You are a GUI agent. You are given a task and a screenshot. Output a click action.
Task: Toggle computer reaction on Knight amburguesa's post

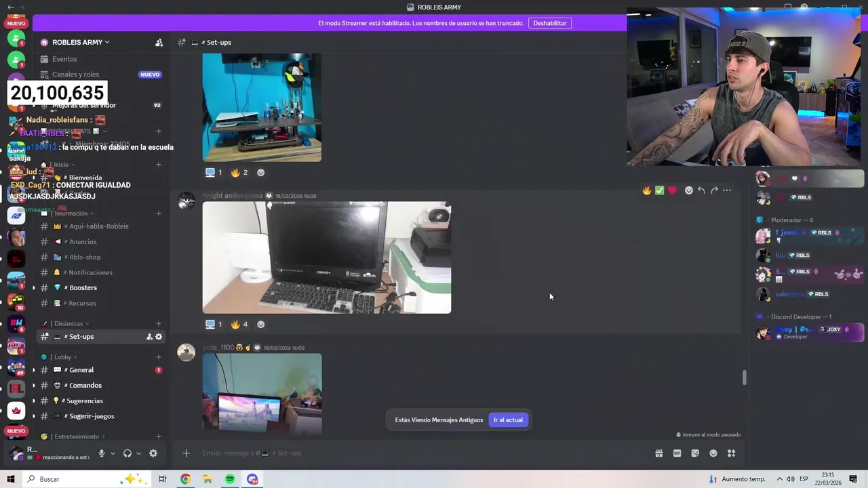tap(214, 325)
